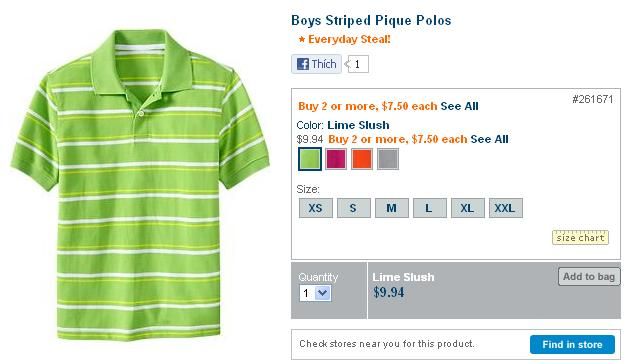Choose size L
Viewport: 633px width, 364px height.
430,208
